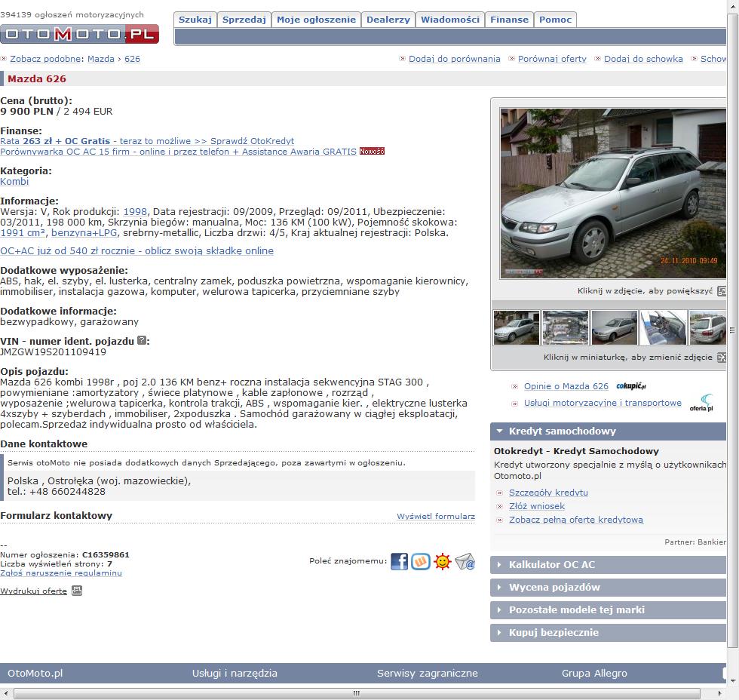Open Zobacz pełną ofertę kredytową link
The width and height of the screenshot is (739, 700).
[x=576, y=520]
